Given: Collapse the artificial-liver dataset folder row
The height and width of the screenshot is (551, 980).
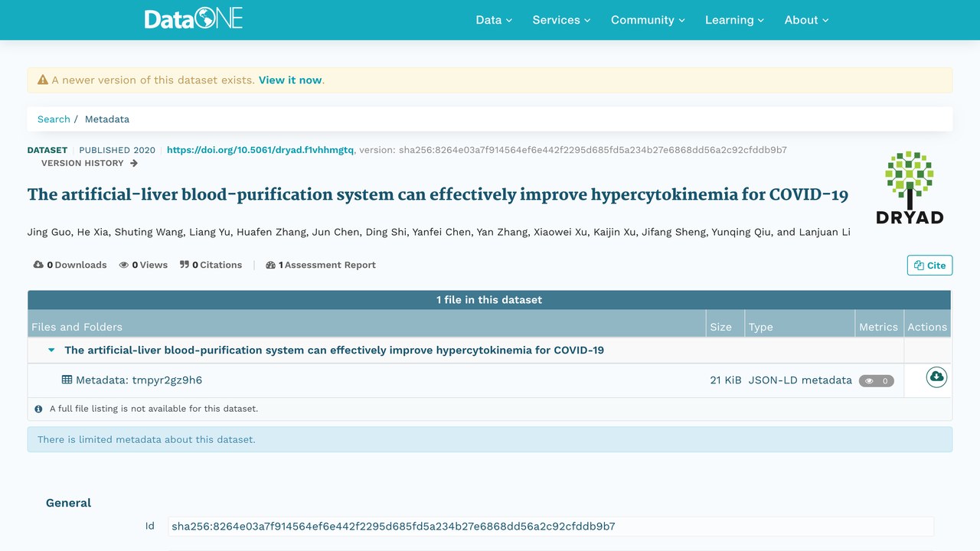Looking at the screenshot, I should 51,350.
